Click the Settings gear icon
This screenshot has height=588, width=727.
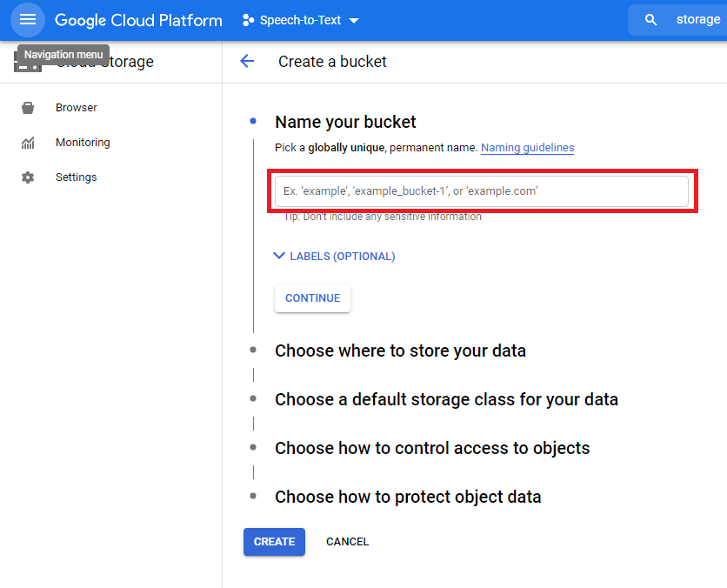coord(28,177)
